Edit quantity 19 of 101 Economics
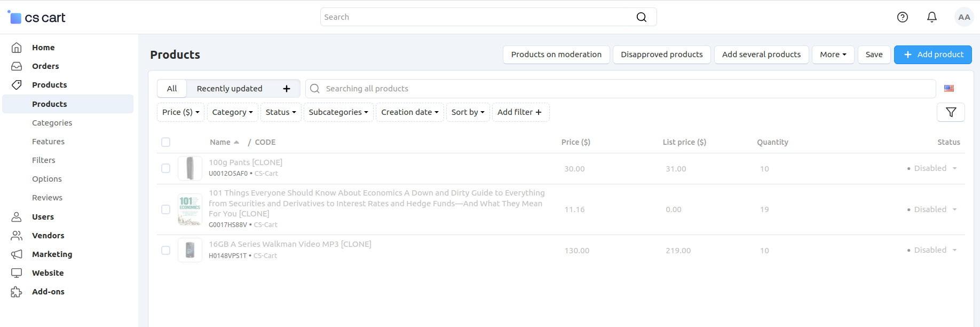The image size is (980, 327). point(764,209)
